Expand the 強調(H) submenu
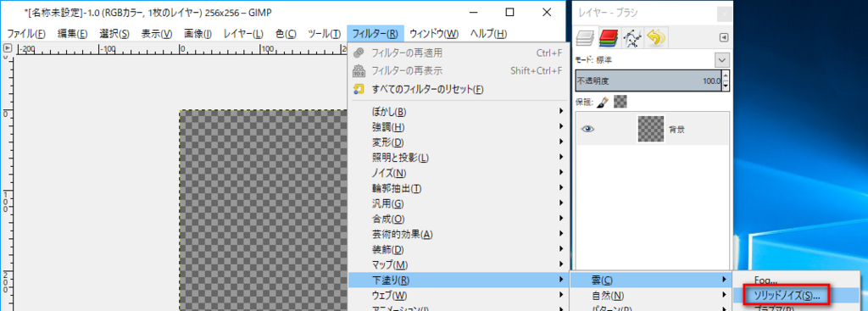The width and height of the screenshot is (868, 311). (x=459, y=127)
